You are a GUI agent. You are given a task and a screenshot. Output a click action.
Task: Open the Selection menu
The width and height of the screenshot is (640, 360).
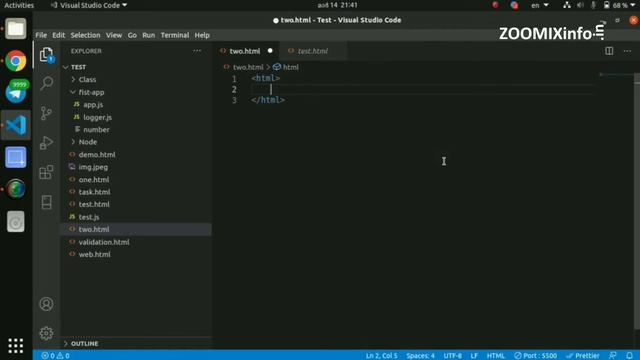pyautogui.click(x=85, y=35)
